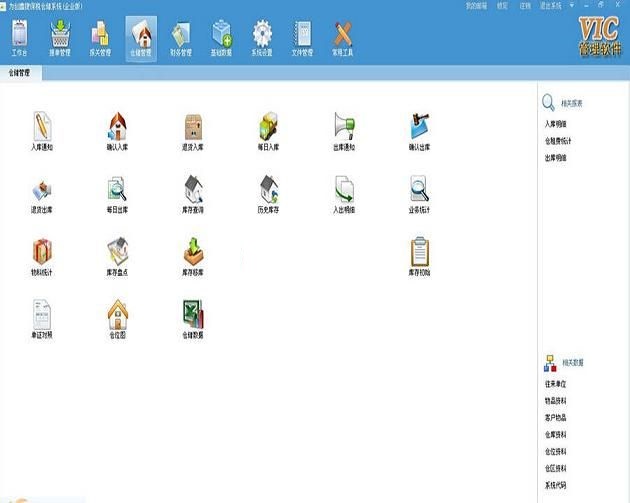
Task: Open 库存初始 clipboard icon
Action: tap(419, 257)
